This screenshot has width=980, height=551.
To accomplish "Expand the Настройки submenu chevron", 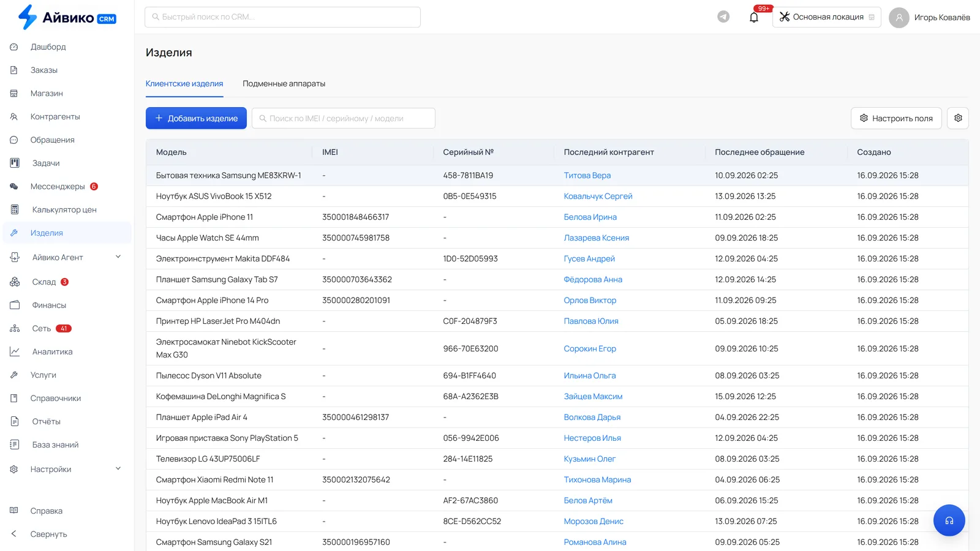I will [x=118, y=469].
